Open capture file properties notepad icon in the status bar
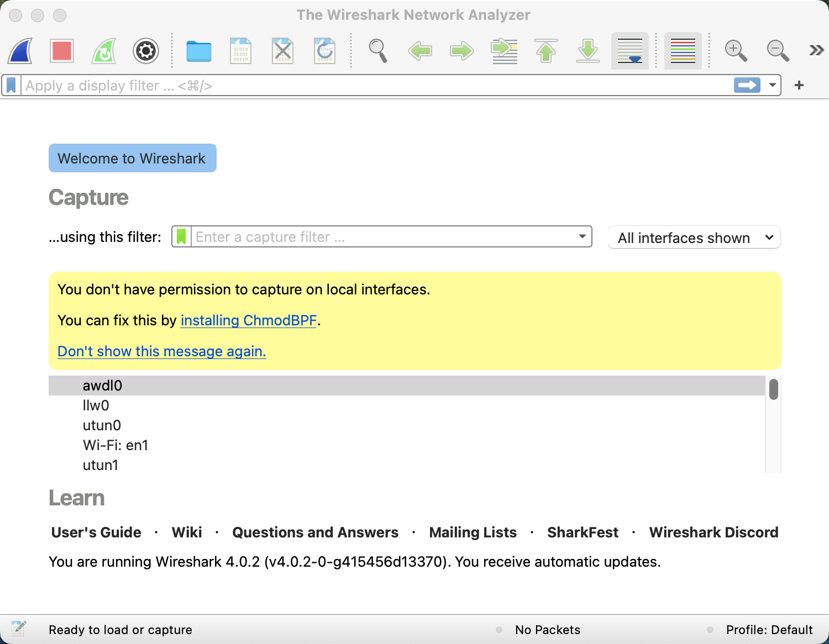829x644 pixels. click(18, 629)
